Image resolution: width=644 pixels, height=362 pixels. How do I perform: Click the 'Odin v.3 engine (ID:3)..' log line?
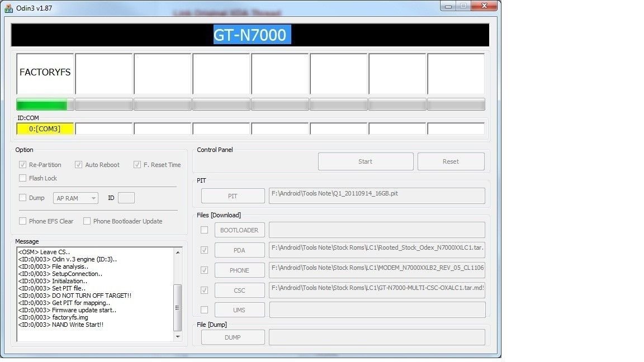point(67,259)
